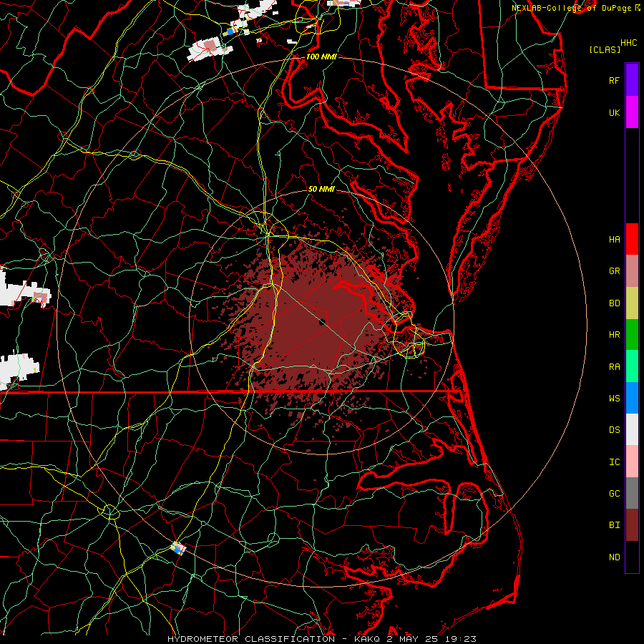Click the RF legend label
The height and width of the screenshot is (644, 644).
pyautogui.click(x=614, y=80)
